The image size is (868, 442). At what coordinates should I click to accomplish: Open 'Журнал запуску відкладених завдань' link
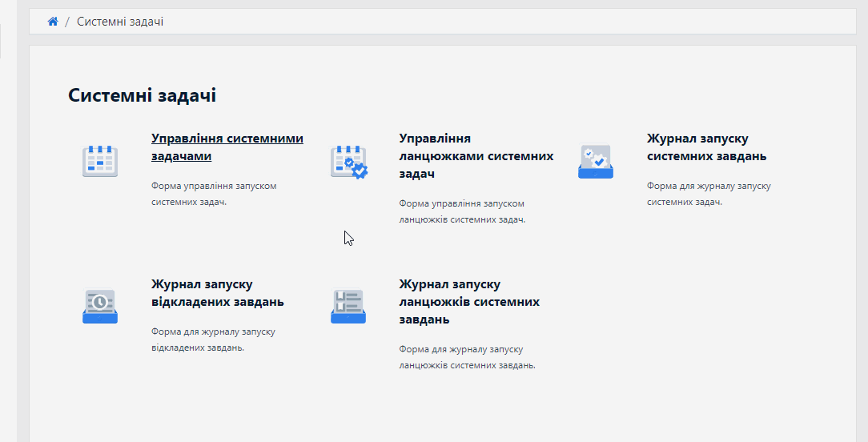218,293
